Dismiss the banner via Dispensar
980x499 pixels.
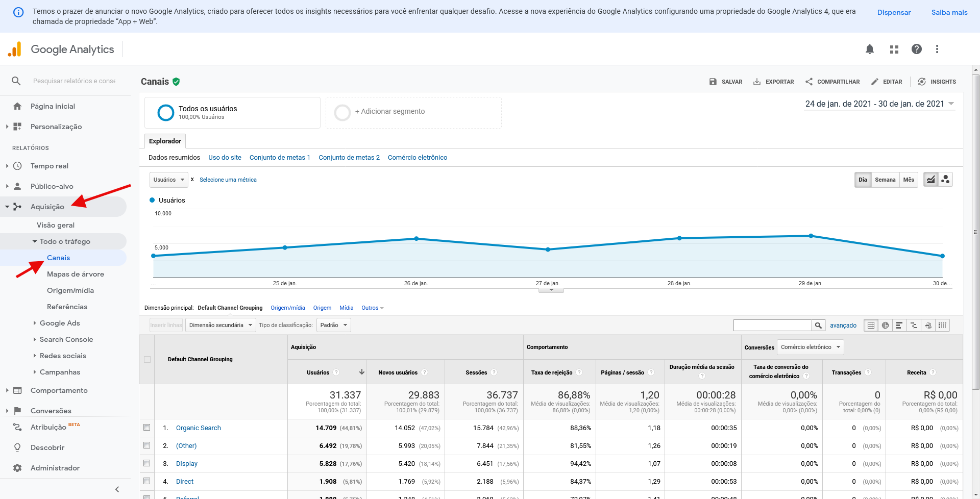click(x=894, y=12)
